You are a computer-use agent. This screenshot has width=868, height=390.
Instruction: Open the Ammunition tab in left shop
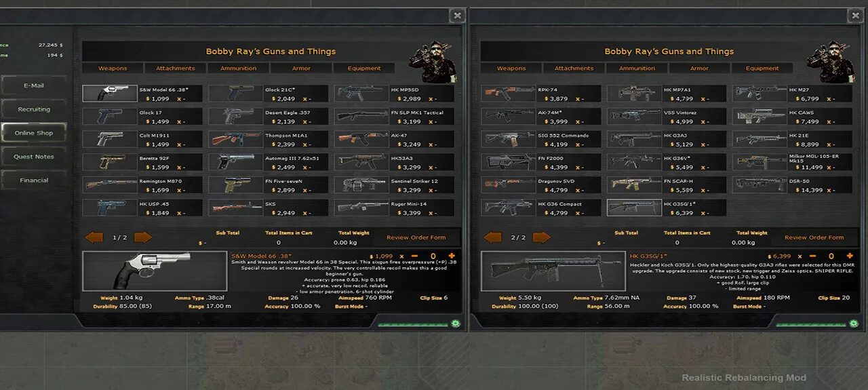tap(239, 69)
